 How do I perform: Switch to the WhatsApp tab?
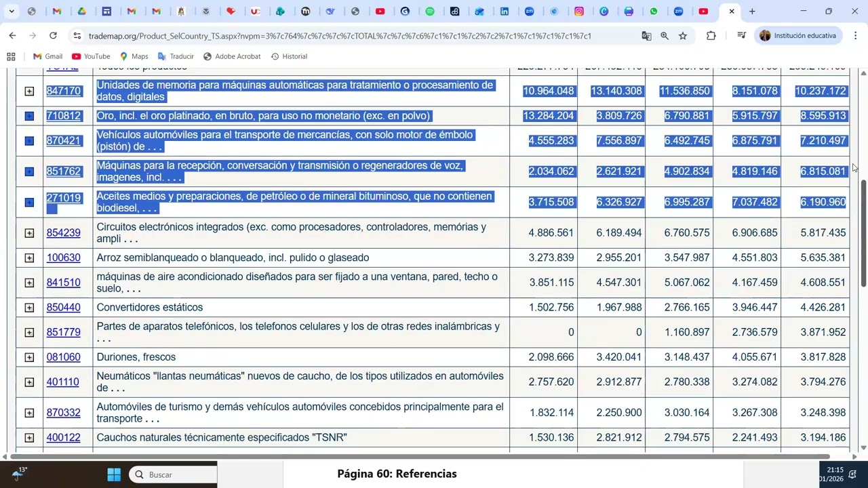(x=654, y=12)
